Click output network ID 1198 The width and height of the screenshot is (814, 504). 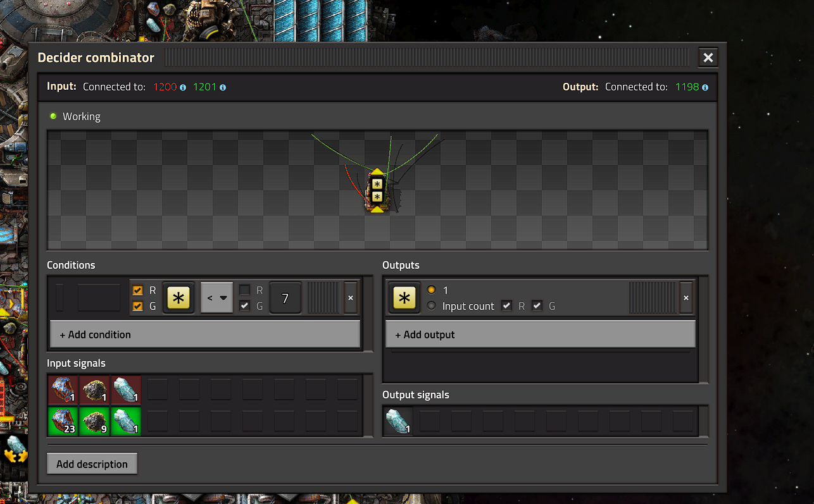(x=687, y=87)
